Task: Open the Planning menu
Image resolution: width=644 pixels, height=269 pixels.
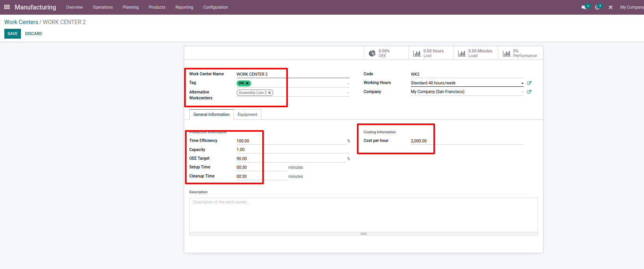Action: coord(131,7)
